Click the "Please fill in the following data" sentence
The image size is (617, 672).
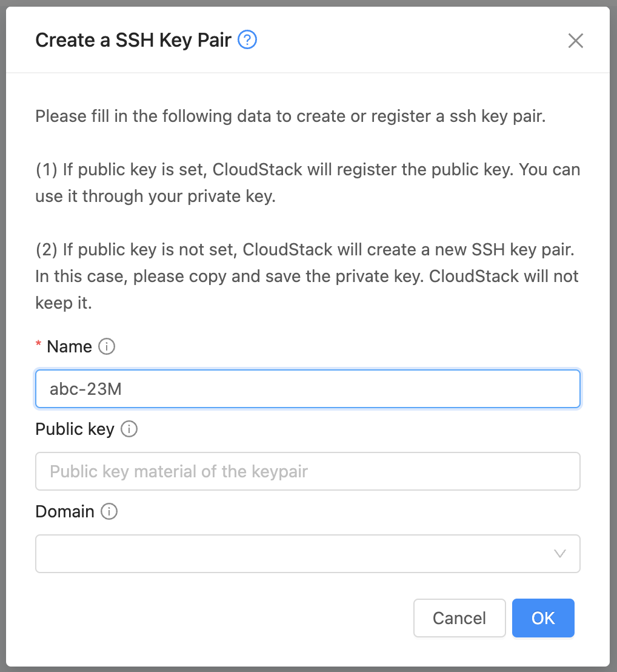coord(291,116)
